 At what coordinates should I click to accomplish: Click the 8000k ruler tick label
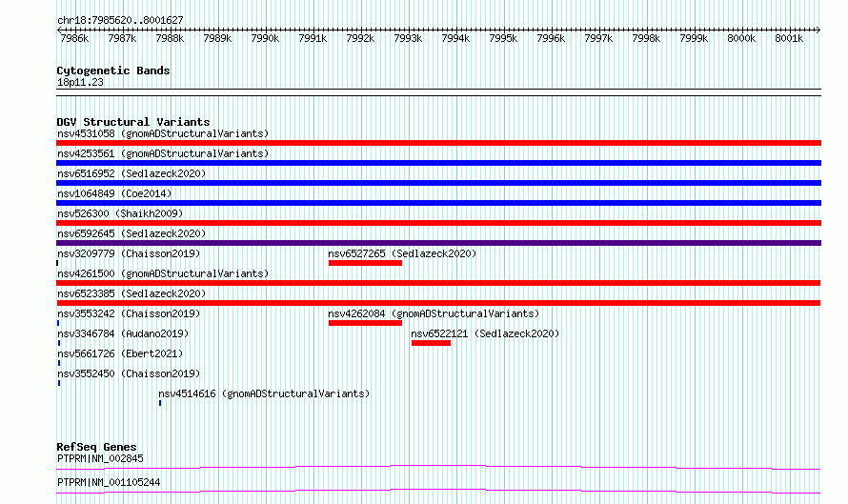pos(741,38)
